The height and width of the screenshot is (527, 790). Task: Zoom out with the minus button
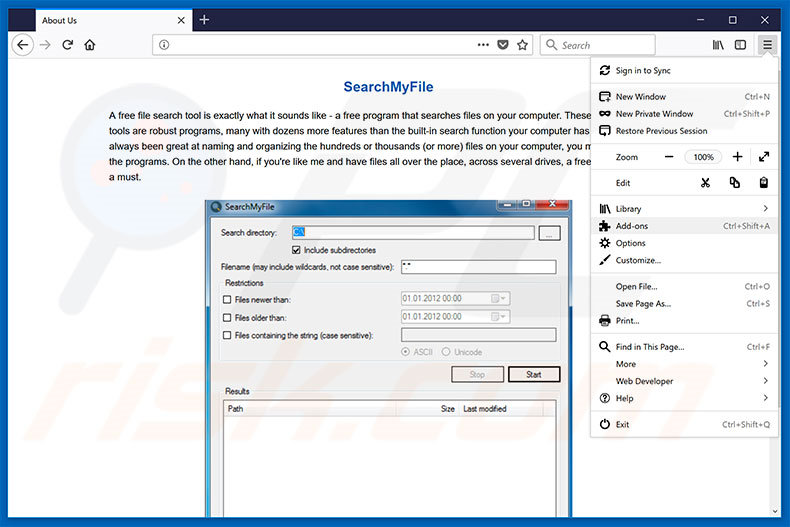(669, 157)
